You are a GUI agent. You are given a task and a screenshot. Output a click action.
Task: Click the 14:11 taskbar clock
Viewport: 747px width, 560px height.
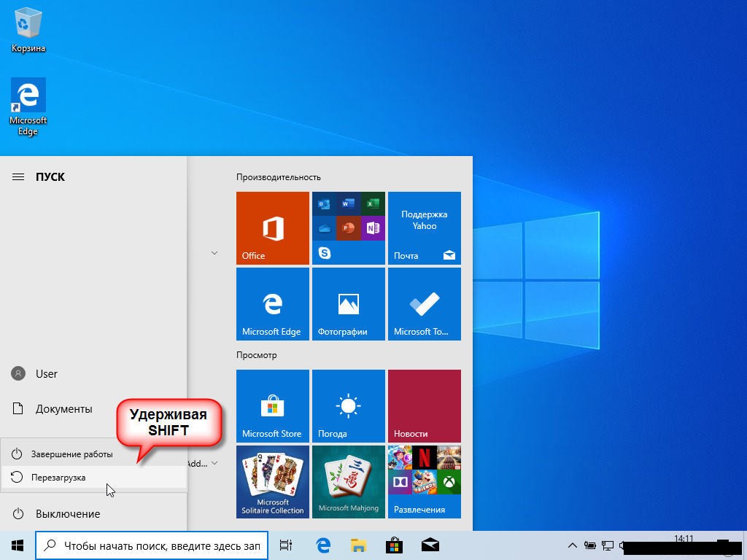click(684, 539)
